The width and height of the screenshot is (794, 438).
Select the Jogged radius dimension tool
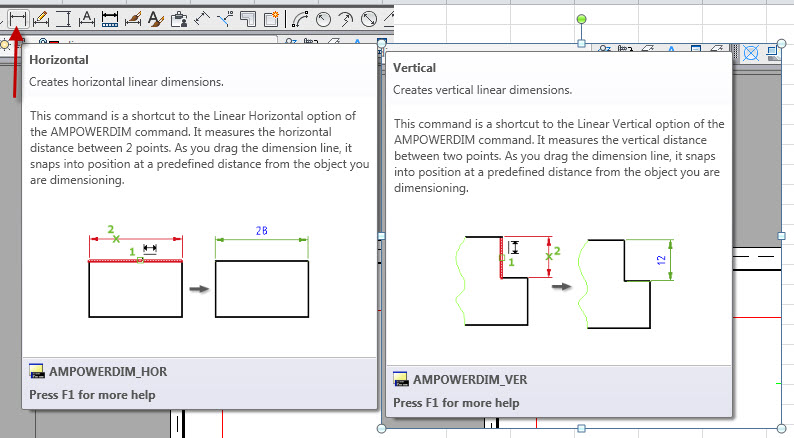[346, 19]
